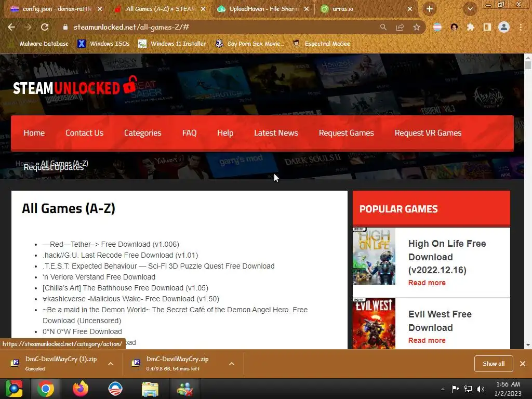
Task: Open Request Games in the nav menu
Action: (346, 133)
